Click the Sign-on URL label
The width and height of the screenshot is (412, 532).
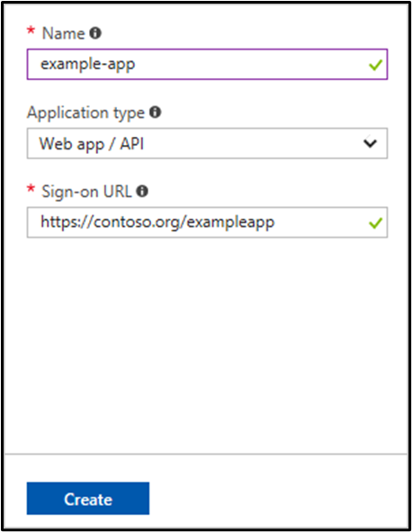(86, 192)
